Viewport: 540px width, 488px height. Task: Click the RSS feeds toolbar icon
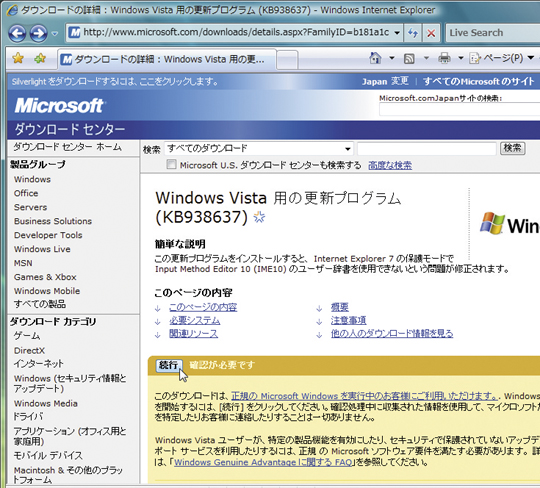(x=409, y=59)
